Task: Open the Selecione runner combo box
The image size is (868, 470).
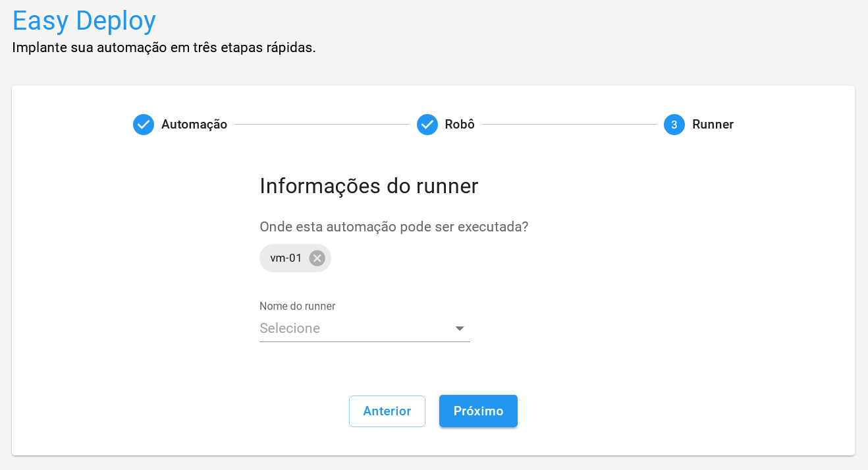Action: click(x=356, y=328)
